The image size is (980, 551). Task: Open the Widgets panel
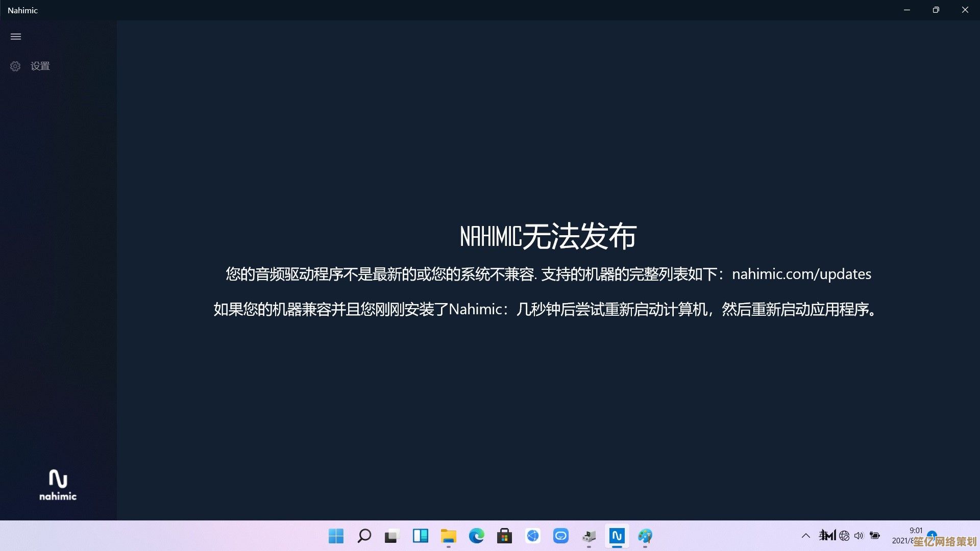tap(420, 536)
